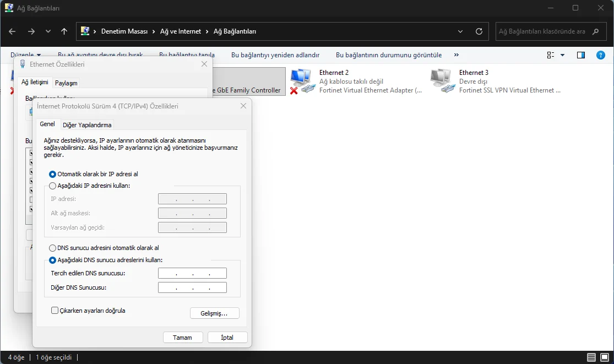Viewport: 614px width, 364px height.
Task: Change view layout icon
Action: [551, 55]
